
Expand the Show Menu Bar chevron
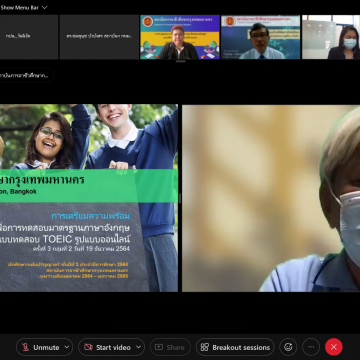coord(44,7)
